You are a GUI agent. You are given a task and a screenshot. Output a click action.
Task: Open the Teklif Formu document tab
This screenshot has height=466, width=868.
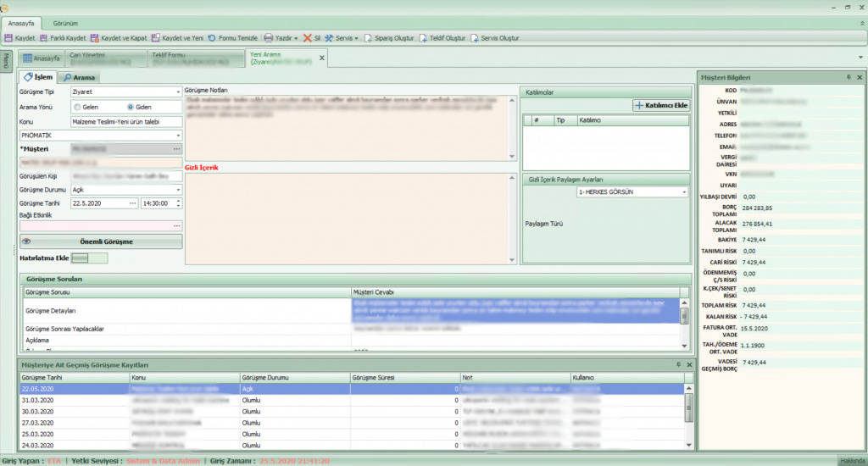click(x=196, y=58)
